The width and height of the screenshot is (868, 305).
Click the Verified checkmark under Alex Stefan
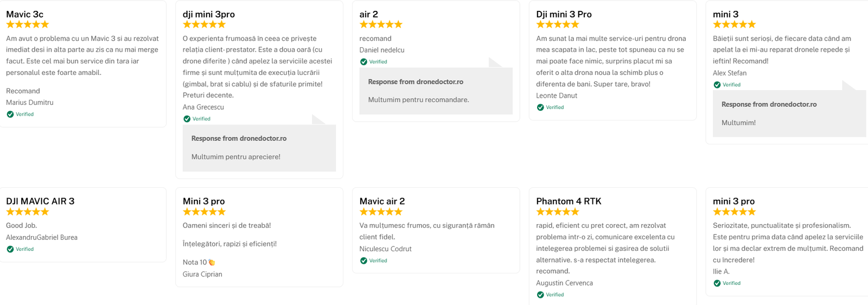click(717, 85)
